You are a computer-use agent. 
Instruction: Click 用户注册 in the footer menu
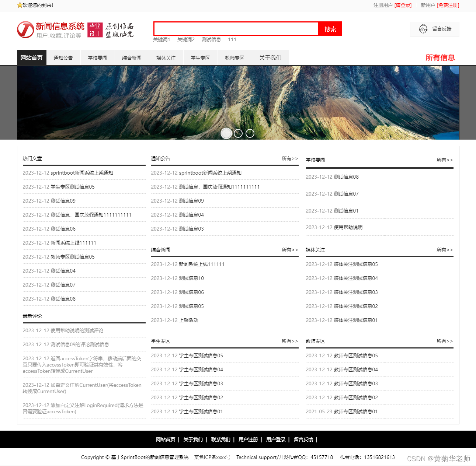click(248, 439)
